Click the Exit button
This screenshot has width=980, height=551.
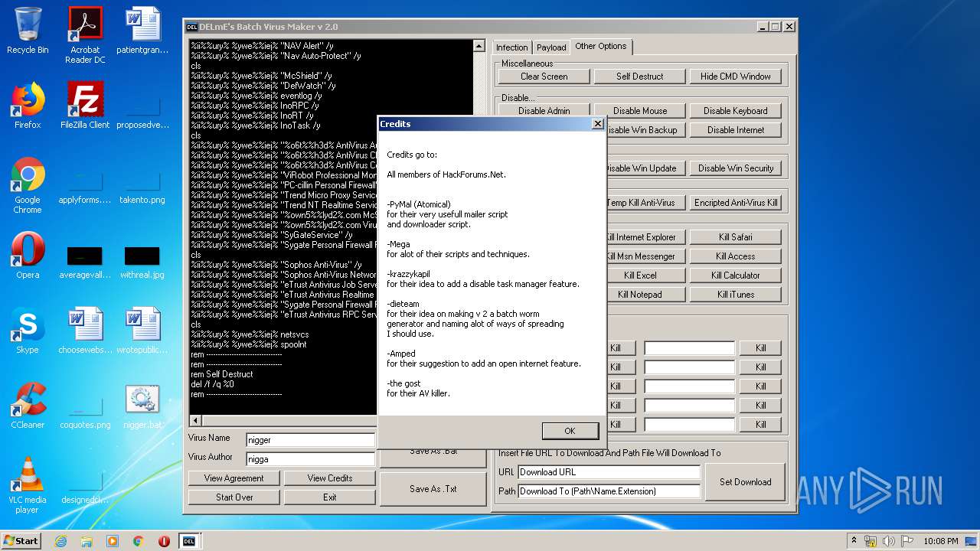(329, 497)
